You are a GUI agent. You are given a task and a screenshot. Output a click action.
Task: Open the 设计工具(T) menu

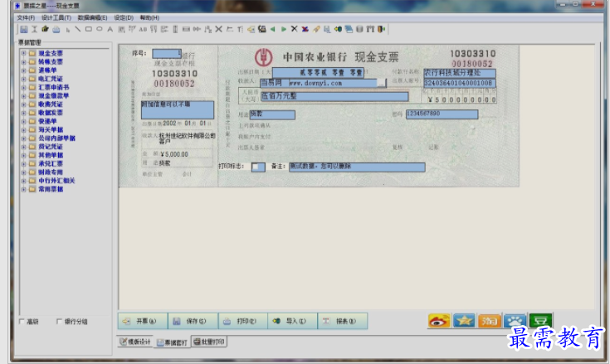click(56, 18)
